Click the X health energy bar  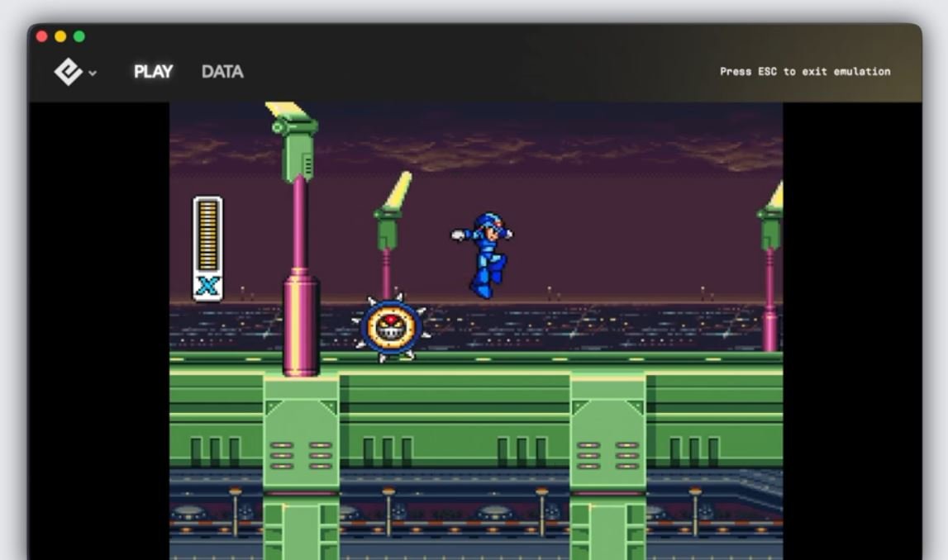point(207,249)
